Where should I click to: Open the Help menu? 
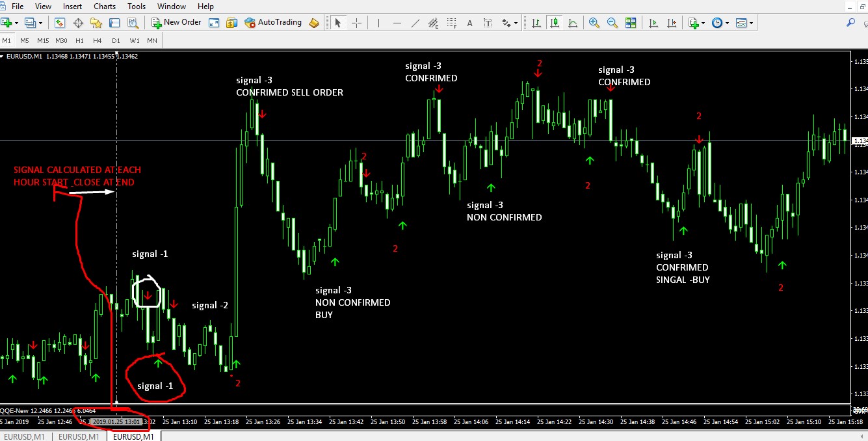(x=205, y=6)
